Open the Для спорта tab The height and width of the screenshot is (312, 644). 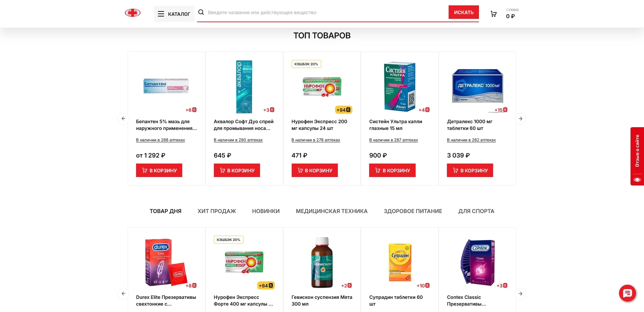click(x=476, y=211)
